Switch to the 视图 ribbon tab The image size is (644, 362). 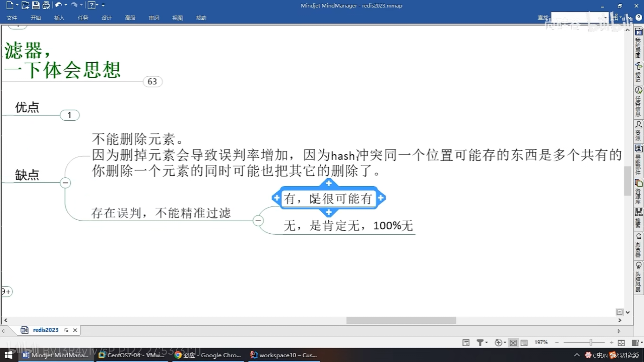177,18
